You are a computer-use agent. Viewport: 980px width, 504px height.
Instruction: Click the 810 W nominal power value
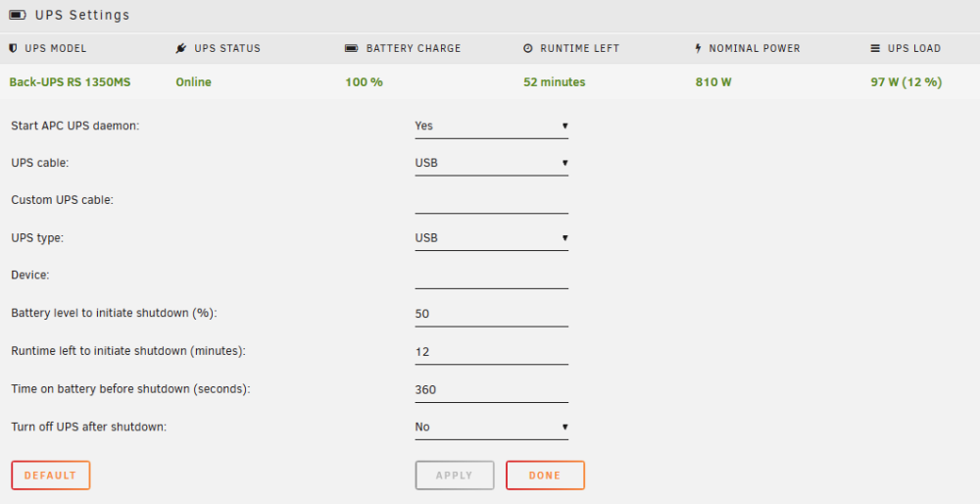click(x=713, y=82)
